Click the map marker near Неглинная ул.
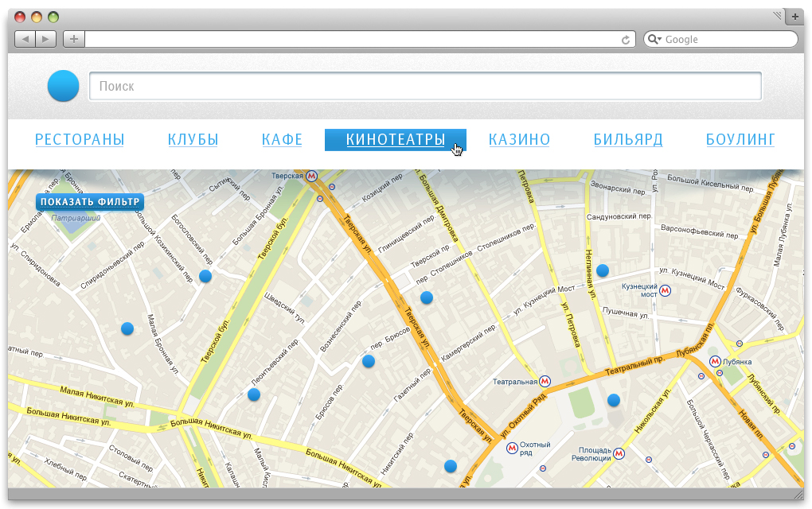This screenshot has width=812, height=509. 603,270
